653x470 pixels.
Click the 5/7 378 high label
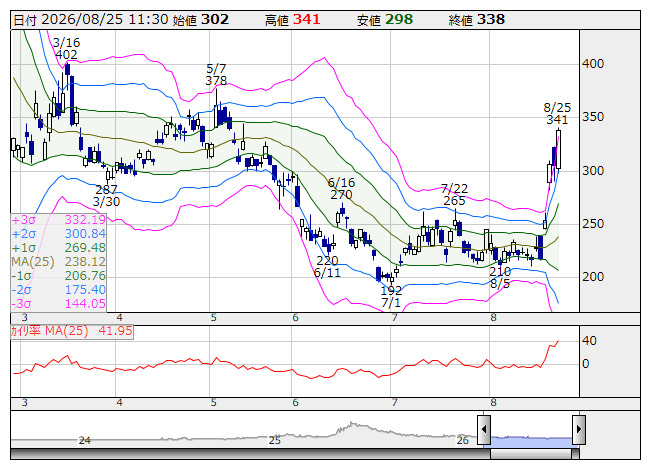point(216,75)
